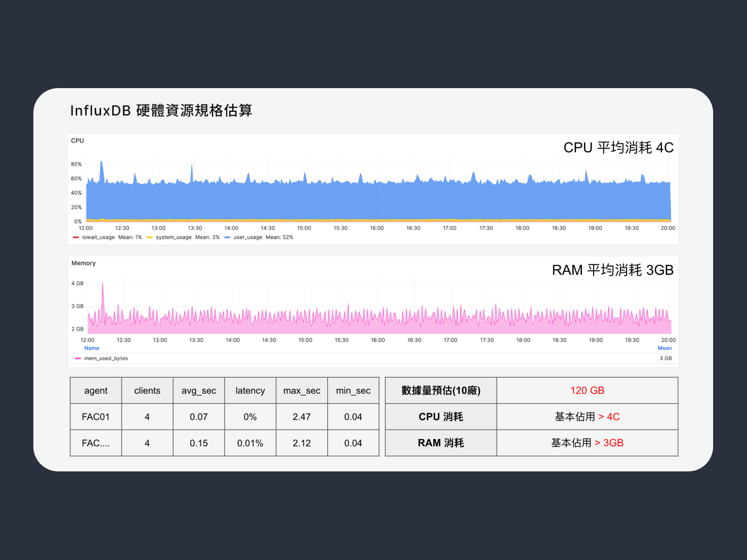Click the InfluxDB 硬體資源規格估算 slide title
Viewport: 747px width, 560px height.
pos(161,111)
